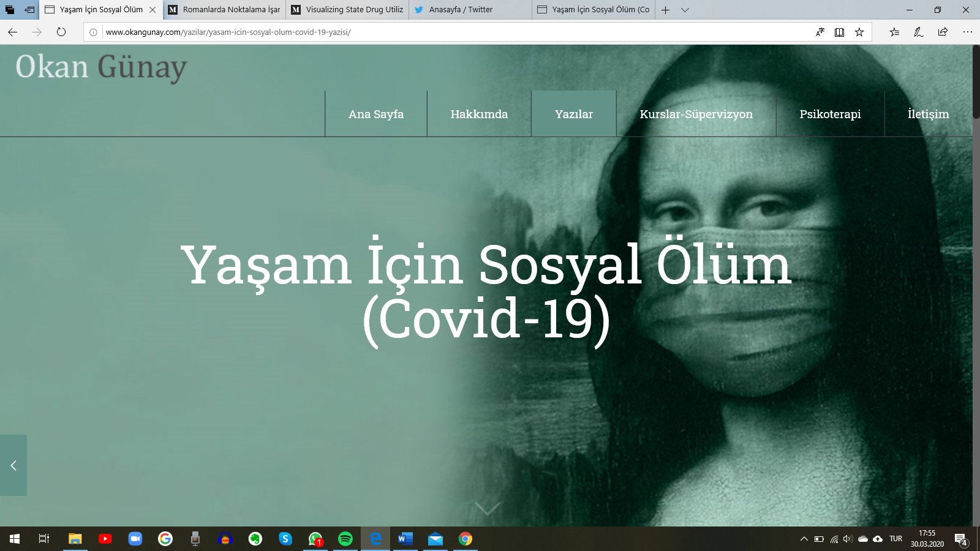Open the İletişim menu item

pyautogui.click(x=929, y=114)
